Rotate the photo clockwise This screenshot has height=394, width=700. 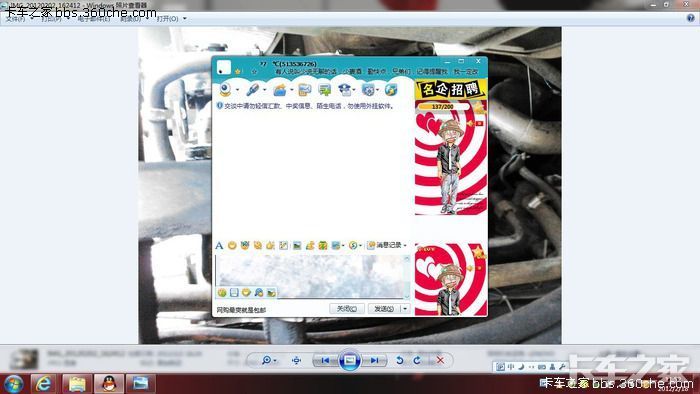pyautogui.click(x=417, y=360)
